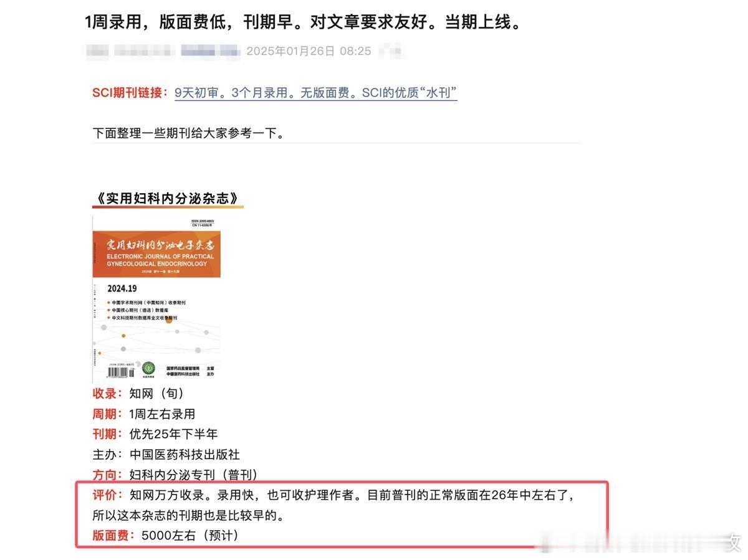Click the orange title banner on cover
The width and height of the screenshot is (748, 560).
156,255
